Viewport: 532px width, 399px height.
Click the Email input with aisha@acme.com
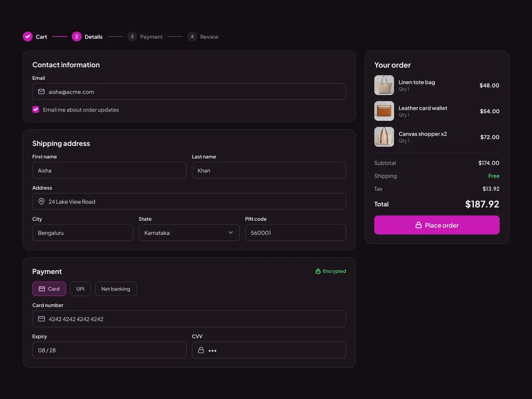coord(189,92)
